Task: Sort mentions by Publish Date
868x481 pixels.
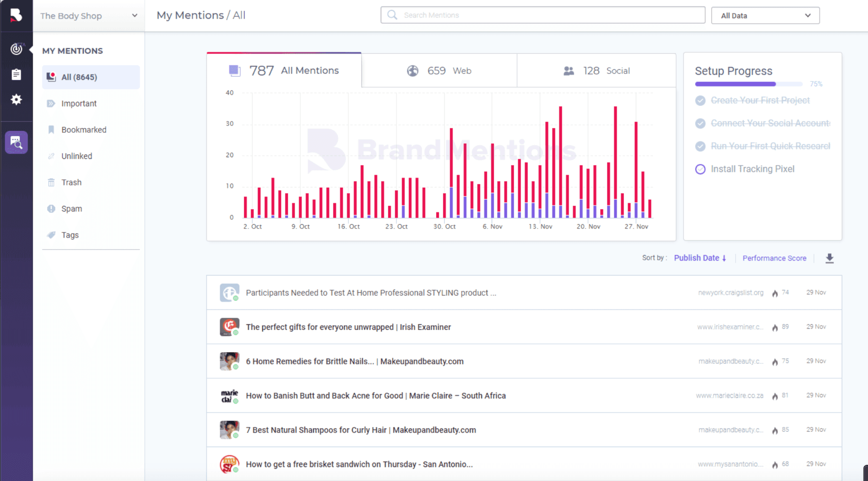Action: point(701,258)
